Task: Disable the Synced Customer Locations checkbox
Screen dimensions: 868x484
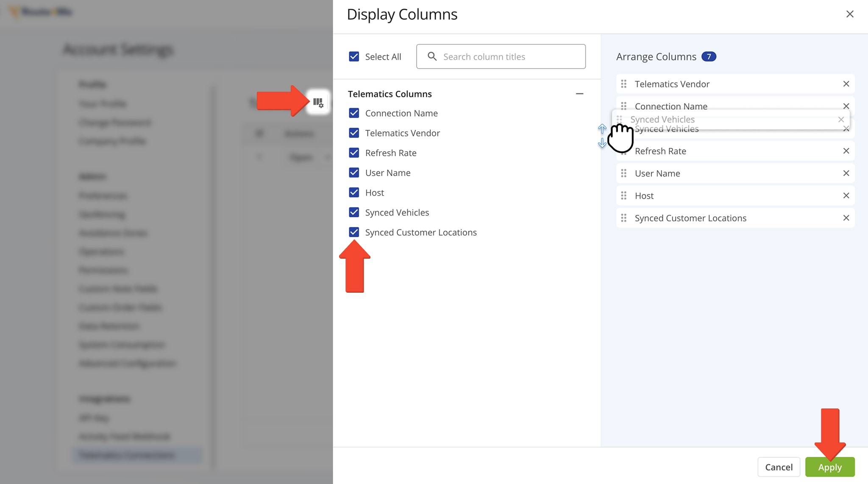Action: [354, 232]
